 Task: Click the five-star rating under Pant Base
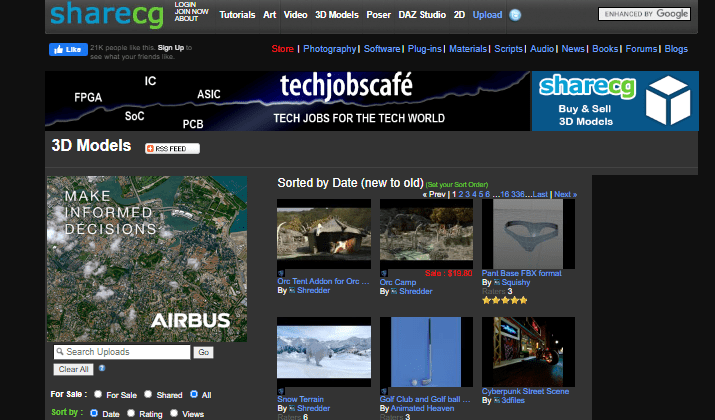coord(505,300)
